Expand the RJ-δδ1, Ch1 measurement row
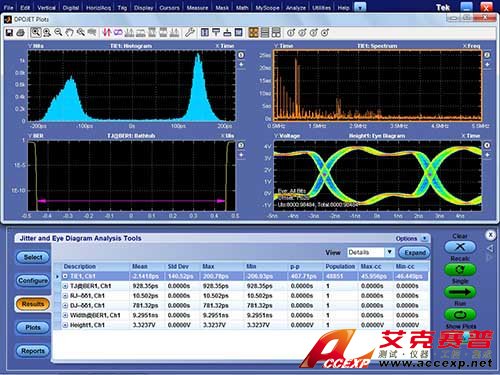The image size is (500, 375). [x=65, y=296]
